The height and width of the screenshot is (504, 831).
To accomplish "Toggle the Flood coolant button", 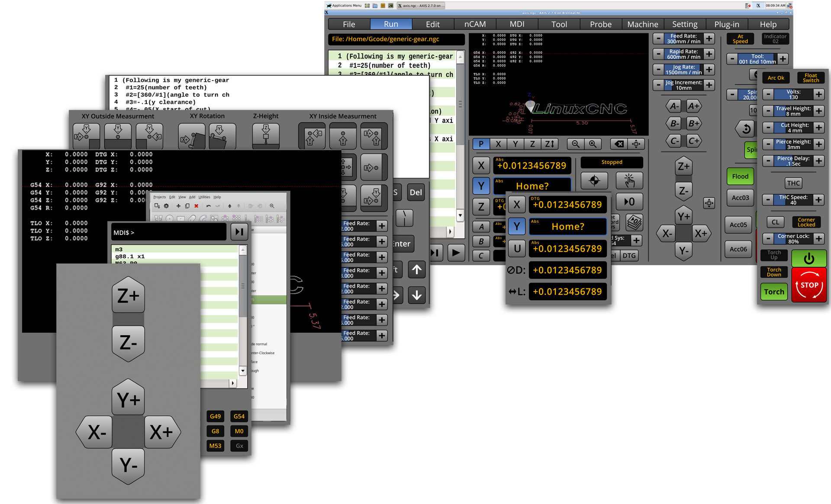I will coord(740,177).
